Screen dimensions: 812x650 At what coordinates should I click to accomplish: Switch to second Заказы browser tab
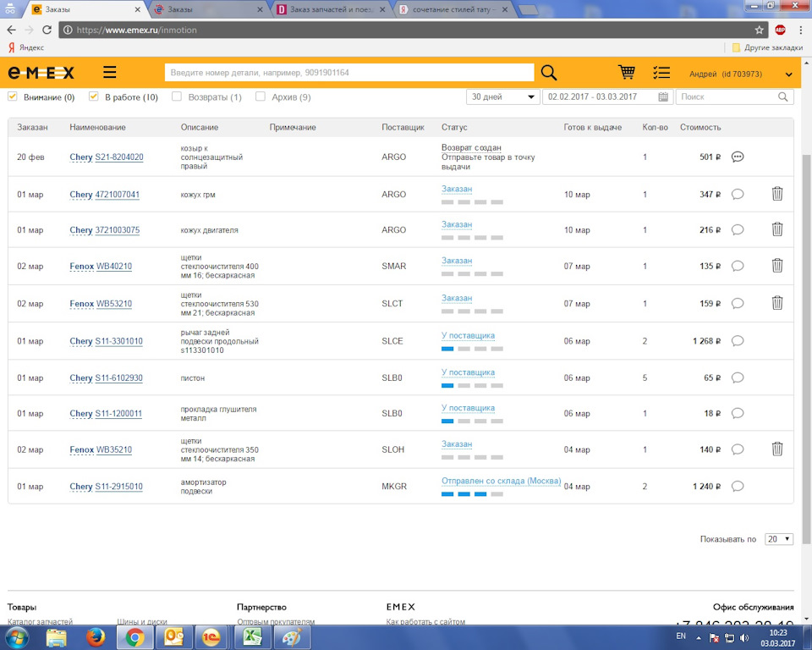click(209, 9)
